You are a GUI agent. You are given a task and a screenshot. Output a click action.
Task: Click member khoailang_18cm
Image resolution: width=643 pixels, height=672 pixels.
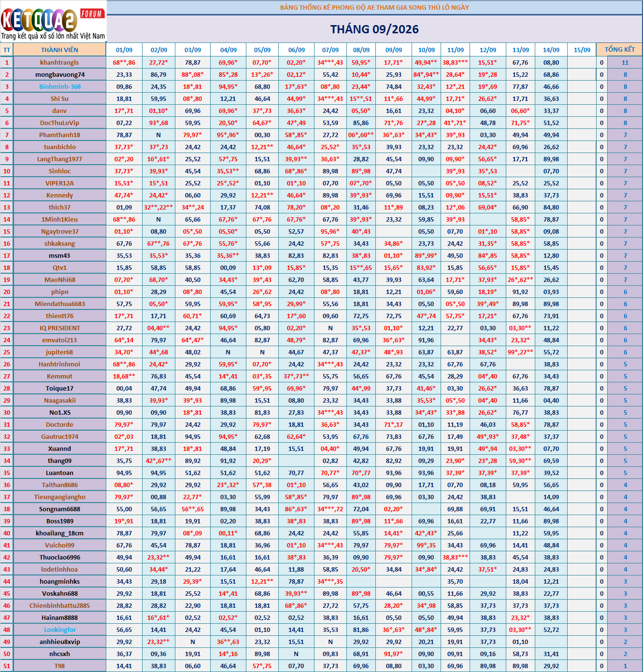coord(59,533)
